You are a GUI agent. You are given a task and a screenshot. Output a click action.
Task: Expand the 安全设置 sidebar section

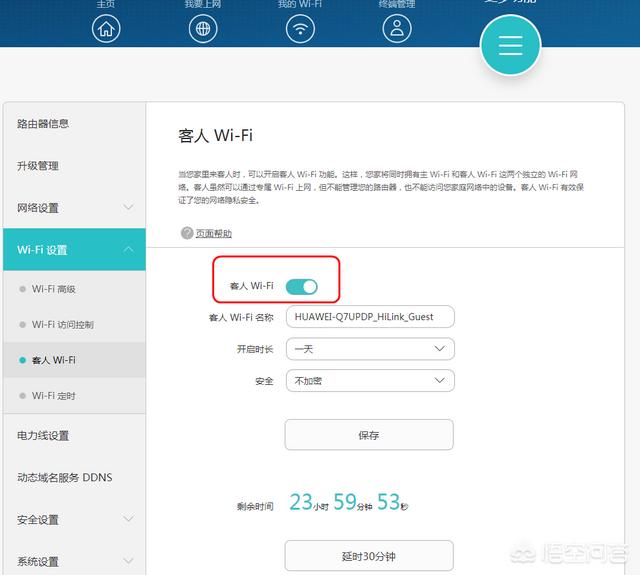(73, 520)
